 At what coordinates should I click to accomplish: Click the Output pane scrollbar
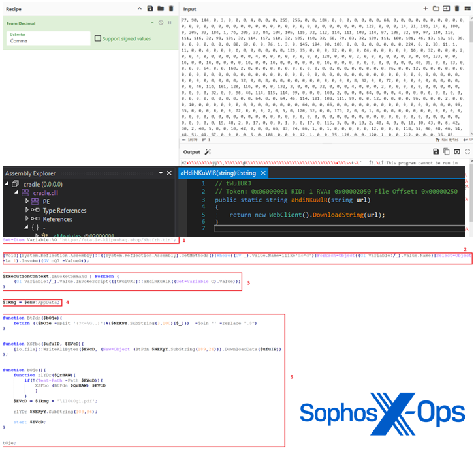[471, 191]
